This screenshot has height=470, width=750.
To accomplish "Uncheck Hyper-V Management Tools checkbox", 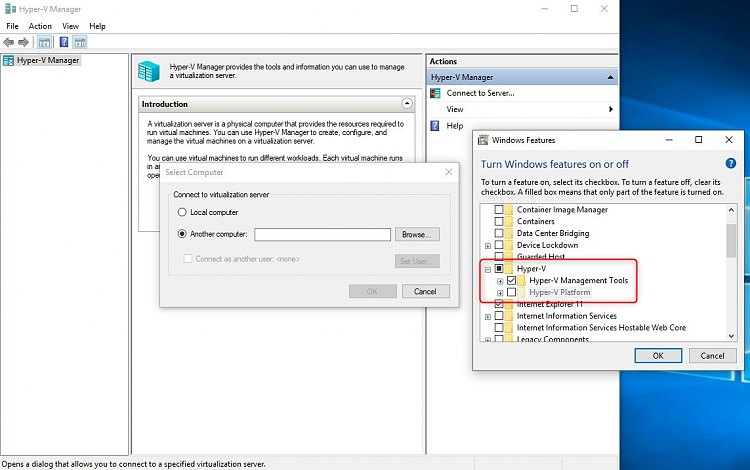I will click(x=511, y=281).
